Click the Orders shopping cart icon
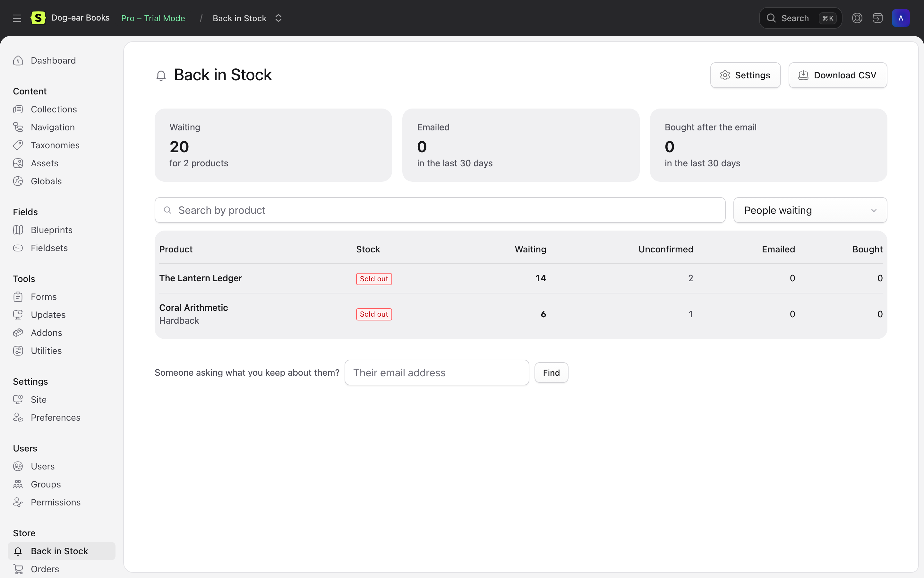The width and height of the screenshot is (924, 578). click(18, 569)
